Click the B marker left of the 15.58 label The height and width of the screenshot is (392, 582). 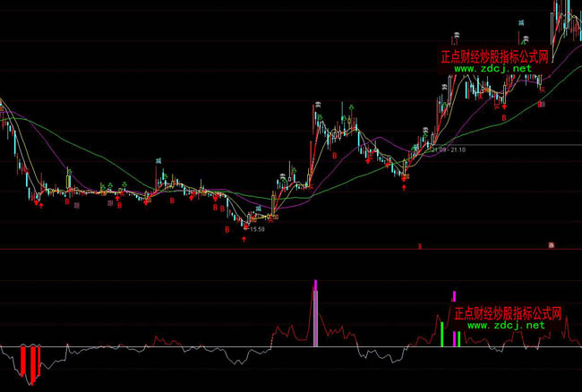click(x=227, y=229)
